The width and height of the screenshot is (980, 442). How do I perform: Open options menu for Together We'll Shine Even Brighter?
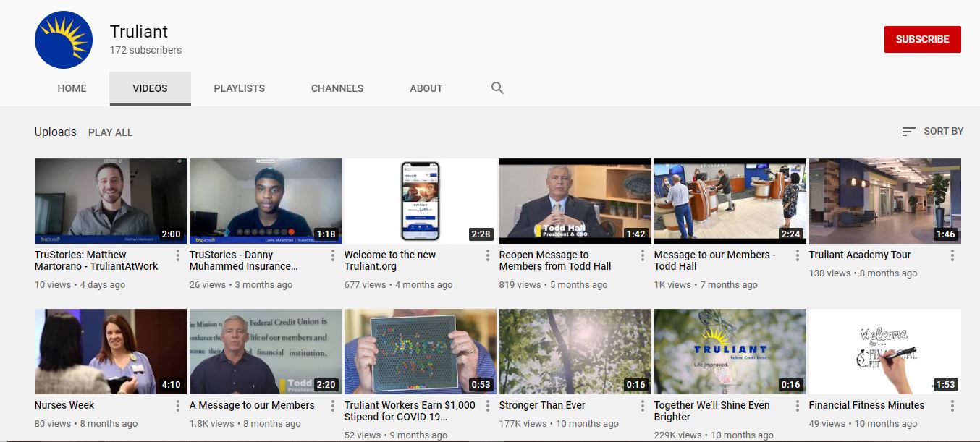point(798,406)
